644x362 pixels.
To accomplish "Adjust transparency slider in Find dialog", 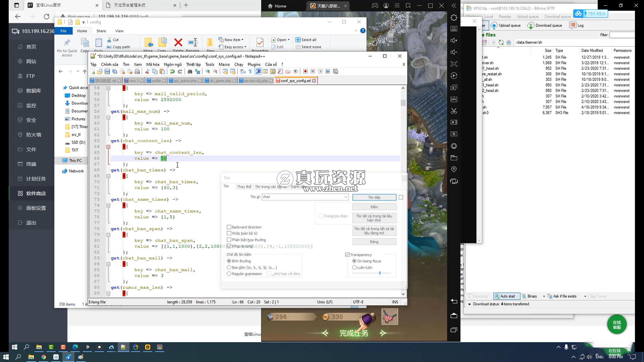I will [380, 273].
